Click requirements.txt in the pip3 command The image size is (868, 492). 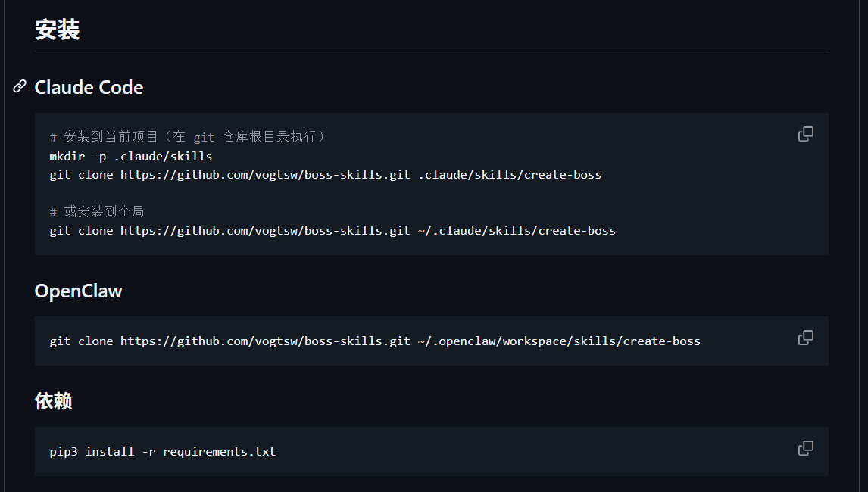(219, 452)
